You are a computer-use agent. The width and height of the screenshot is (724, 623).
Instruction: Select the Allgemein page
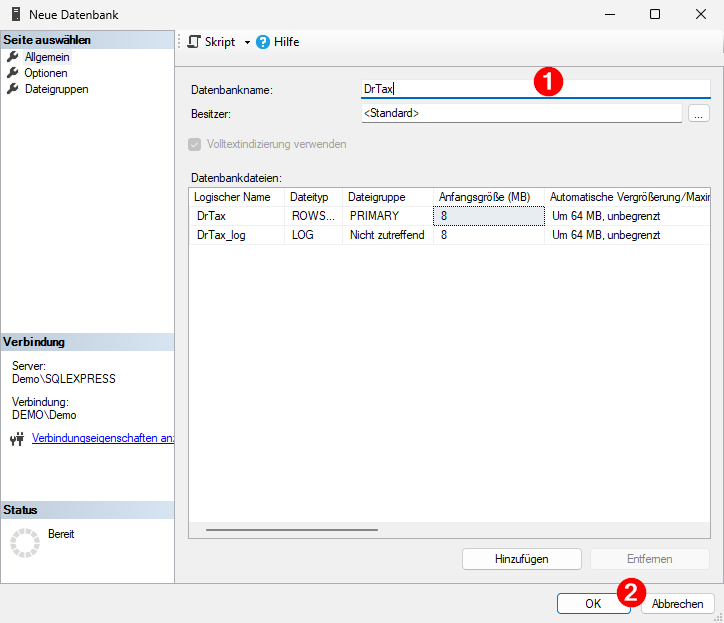(47, 57)
